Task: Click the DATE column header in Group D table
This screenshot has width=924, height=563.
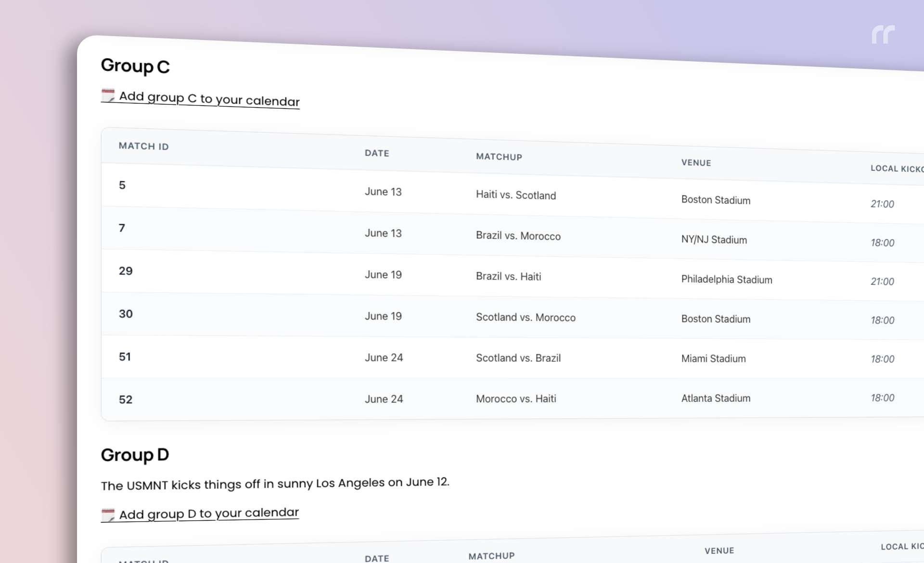Action: tap(377, 558)
